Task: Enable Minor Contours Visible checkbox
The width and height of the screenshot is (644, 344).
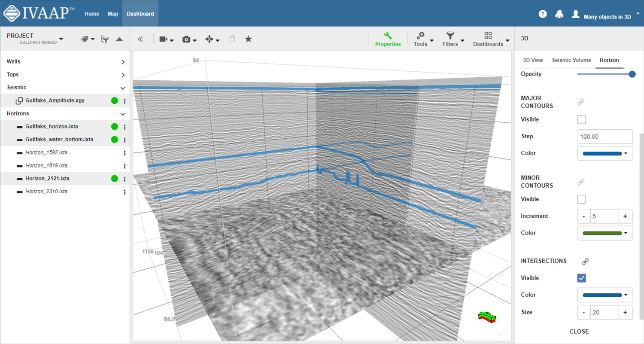Action: [x=581, y=199]
